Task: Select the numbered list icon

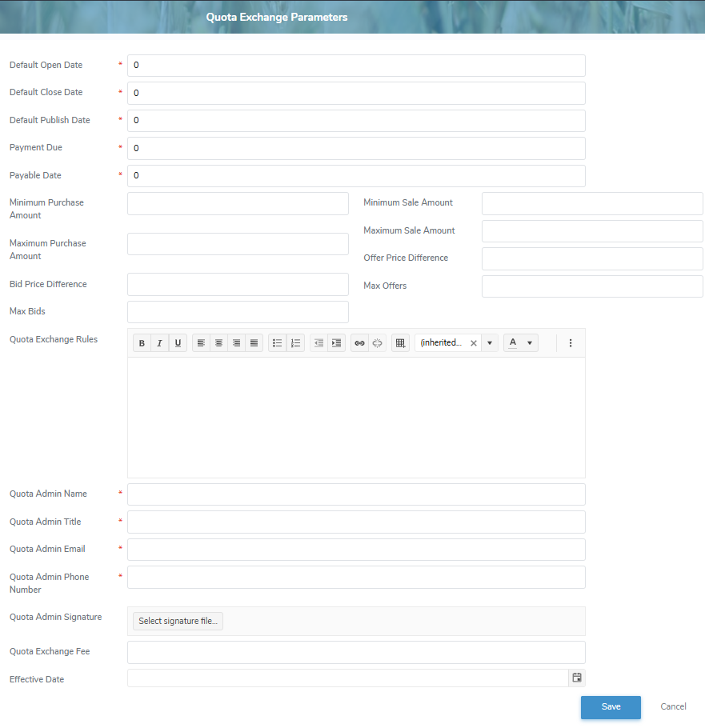Action: point(295,342)
